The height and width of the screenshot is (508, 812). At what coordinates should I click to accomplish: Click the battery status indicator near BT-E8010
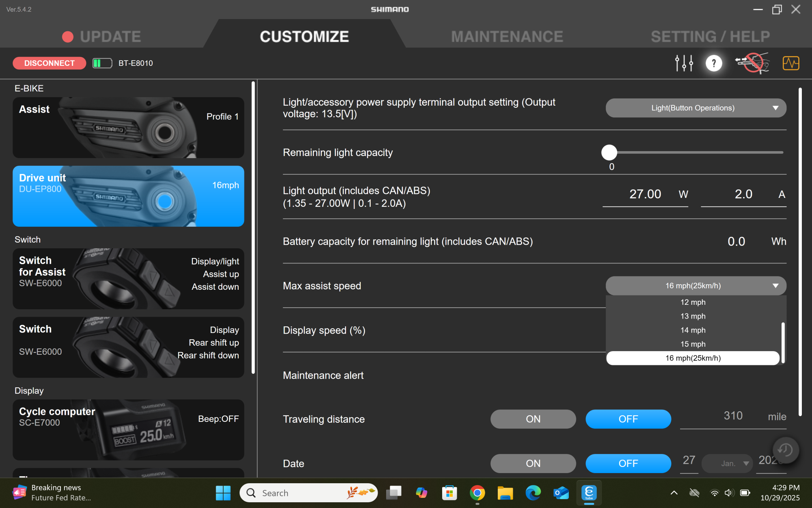[102, 63]
